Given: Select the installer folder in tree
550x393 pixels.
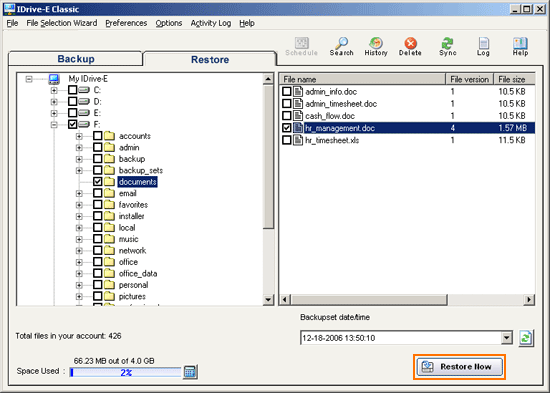Looking at the screenshot, I should [132, 216].
